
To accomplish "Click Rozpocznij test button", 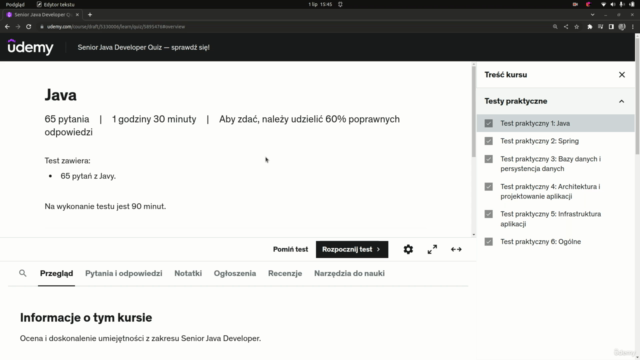I will coord(352,249).
